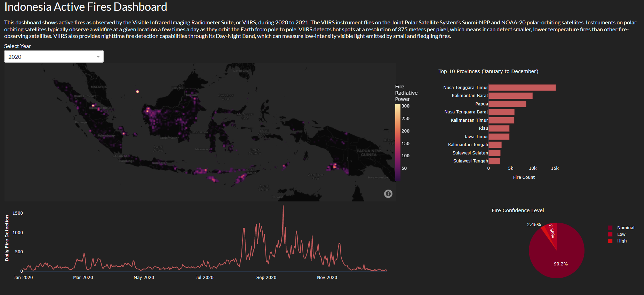Click the Fire Count axis title
644x295 pixels.
[x=524, y=177]
